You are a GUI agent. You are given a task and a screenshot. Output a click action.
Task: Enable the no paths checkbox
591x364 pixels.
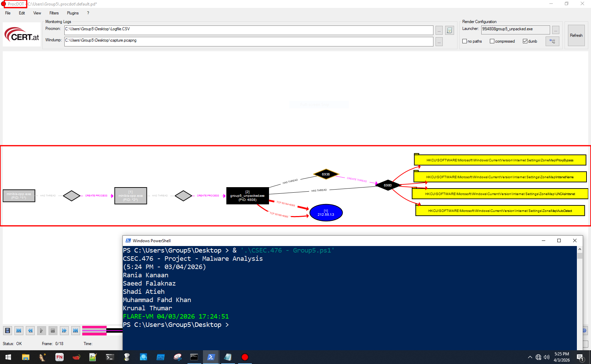pyautogui.click(x=465, y=41)
